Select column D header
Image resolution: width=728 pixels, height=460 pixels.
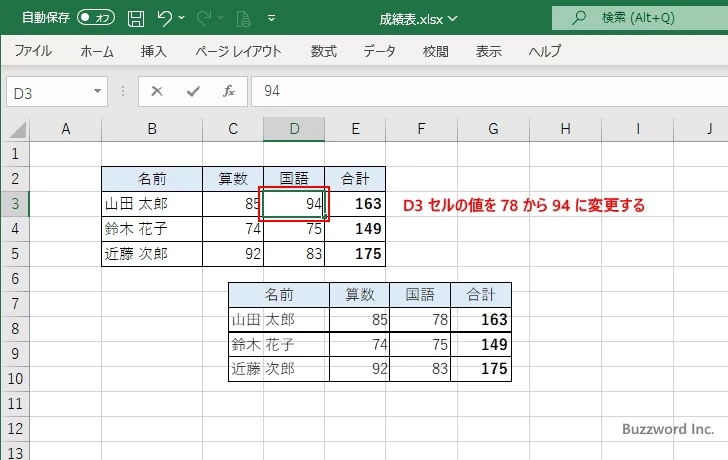[294, 129]
